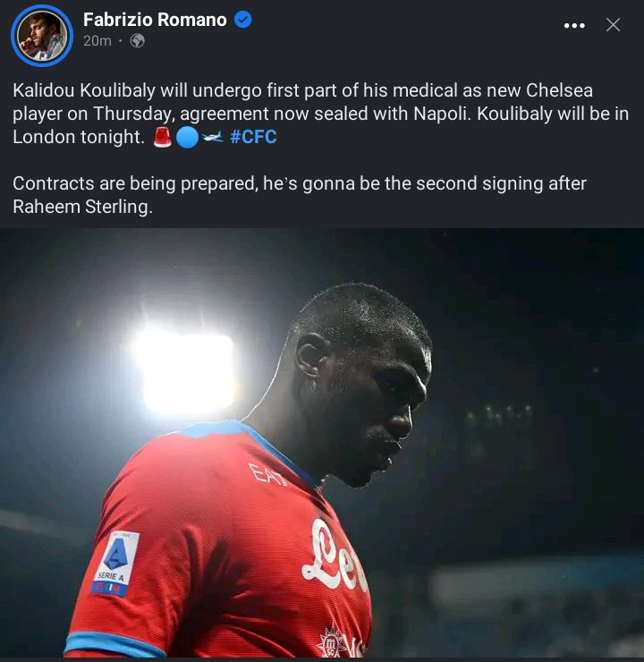Image resolution: width=644 pixels, height=662 pixels.
Task: Click the MSC emblem on jersey
Action: pos(331,641)
